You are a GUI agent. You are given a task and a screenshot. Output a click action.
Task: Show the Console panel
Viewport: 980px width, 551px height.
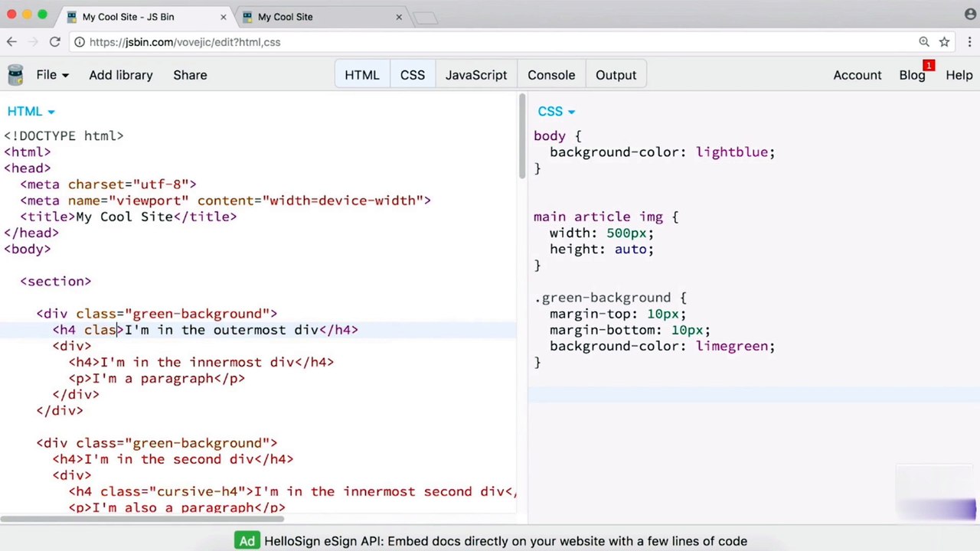pyautogui.click(x=551, y=75)
